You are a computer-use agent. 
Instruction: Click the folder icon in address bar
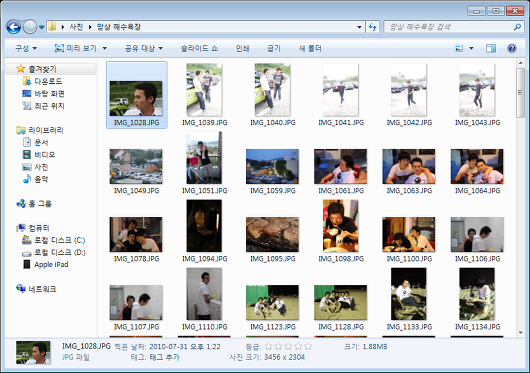(52, 27)
